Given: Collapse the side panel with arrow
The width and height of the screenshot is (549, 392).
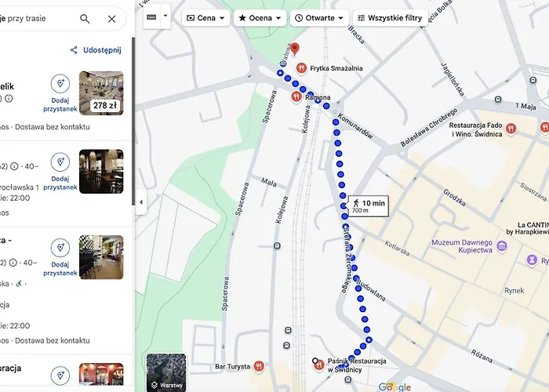Looking at the screenshot, I should point(141,201).
